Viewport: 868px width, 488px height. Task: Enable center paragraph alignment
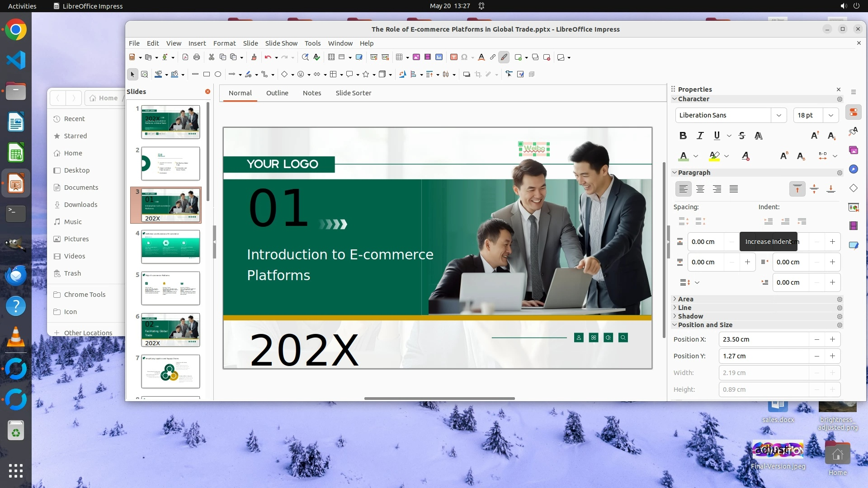tap(700, 189)
